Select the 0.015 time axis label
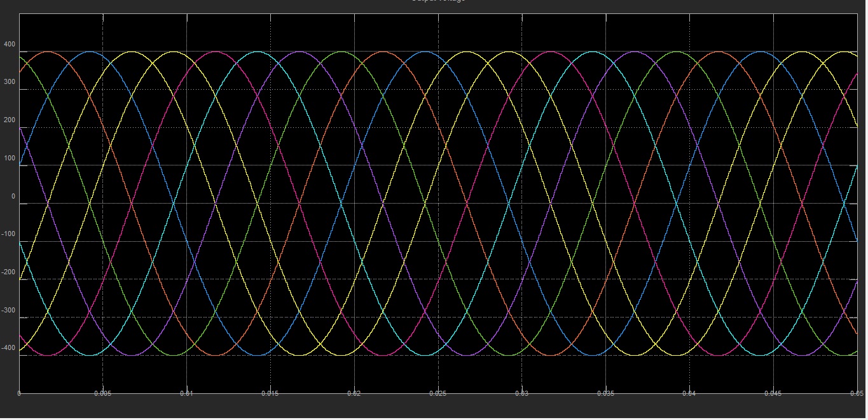The width and height of the screenshot is (868, 420). 271,394
